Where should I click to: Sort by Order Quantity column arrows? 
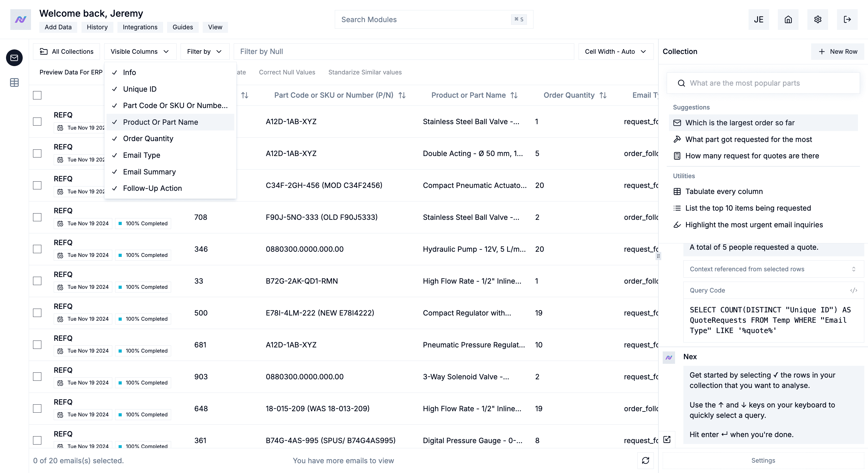603,95
